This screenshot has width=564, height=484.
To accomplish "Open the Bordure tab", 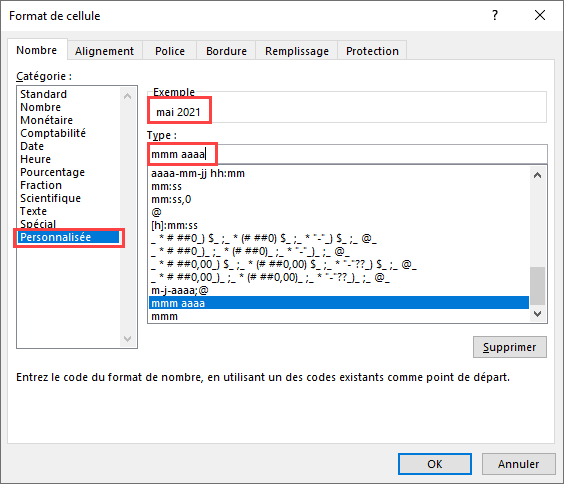I will click(226, 51).
